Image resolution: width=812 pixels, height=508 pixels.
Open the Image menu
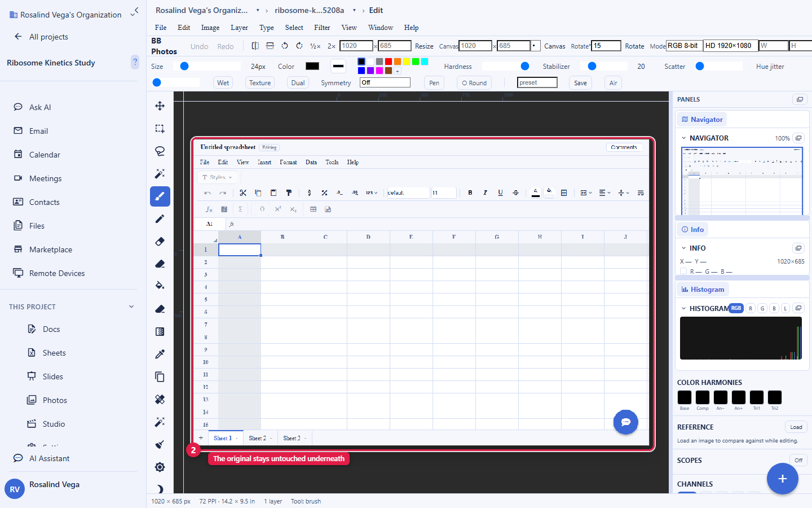(x=210, y=28)
